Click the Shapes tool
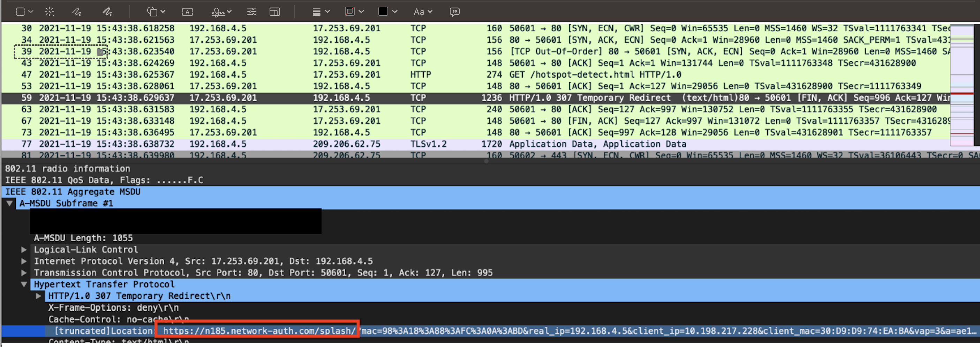Viewport: 980px width, 347px height. (x=153, y=12)
